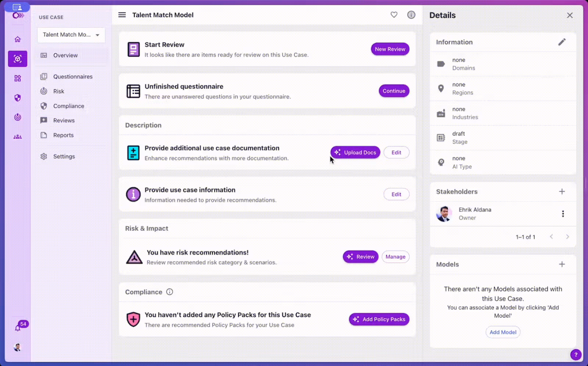This screenshot has width=588, height=366.
Task: Add a model using Models plus icon
Action: pyautogui.click(x=562, y=264)
